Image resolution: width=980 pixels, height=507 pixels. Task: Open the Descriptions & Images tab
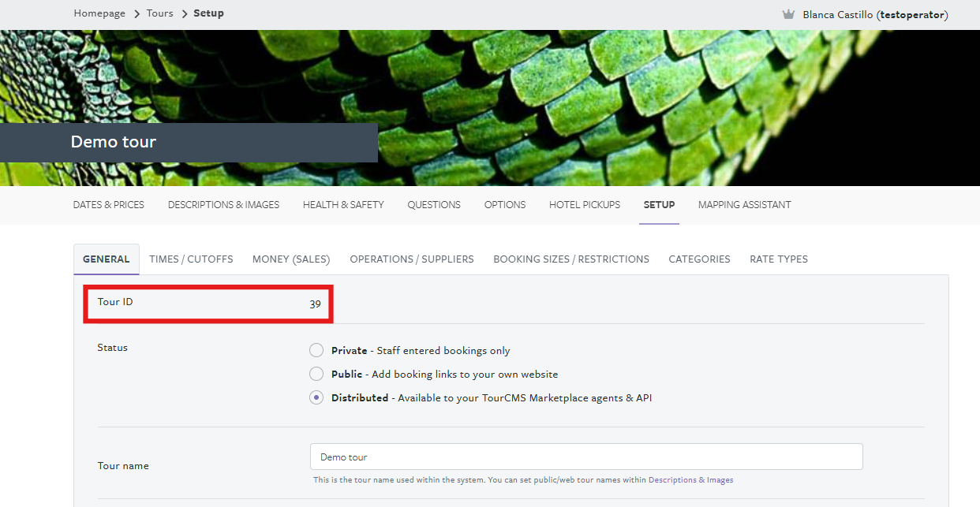pos(223,205)
